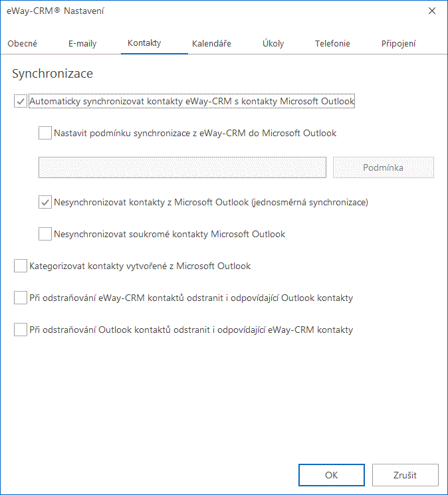Select the Kontakty tab
Image resolution: width=448 pixels, height=495 pixels.
coord(144,43)
